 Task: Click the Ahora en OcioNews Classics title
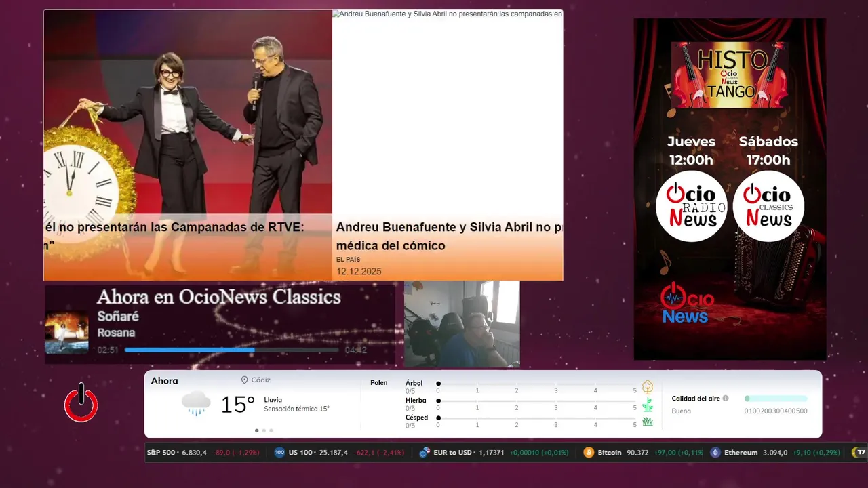(x=219, y=296)
